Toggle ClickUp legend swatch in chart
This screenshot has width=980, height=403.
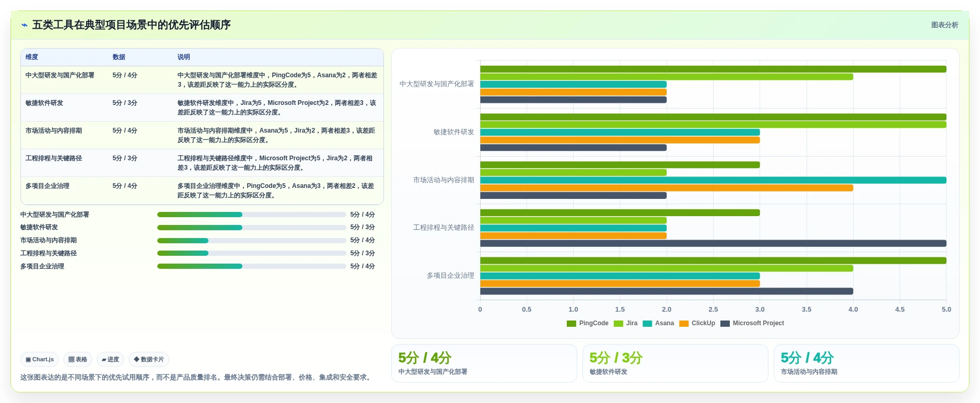[x=684, y=324]
